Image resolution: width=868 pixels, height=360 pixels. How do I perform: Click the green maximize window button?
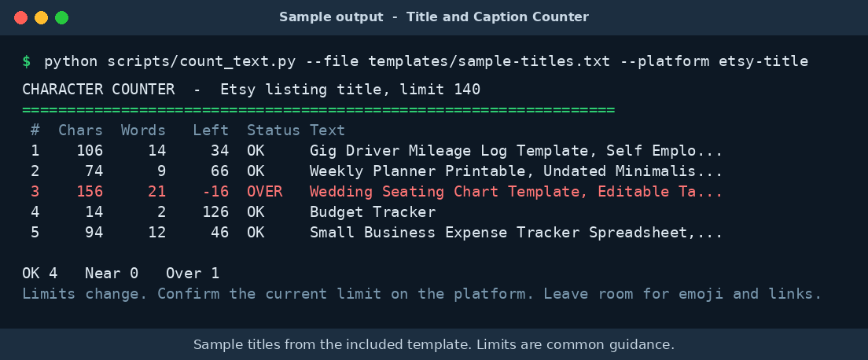[62, 18]
